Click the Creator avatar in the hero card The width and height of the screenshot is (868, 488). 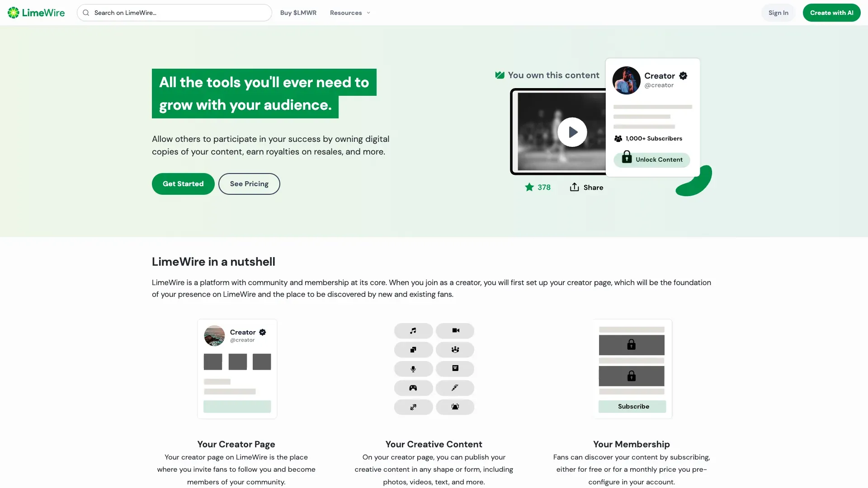coord(627,80)
